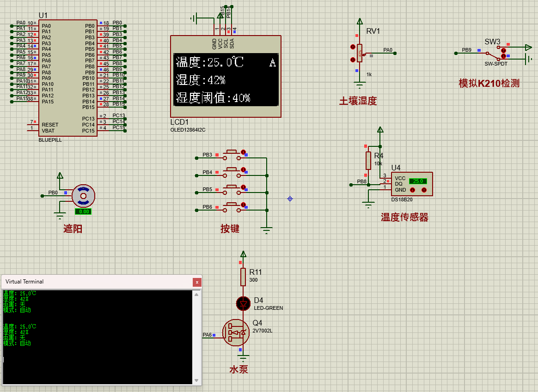Image resolution: width=538 pixels, height=392 pixels.
Task: Toggle SW3 switch using its up actuator
Action: [504, 50]
